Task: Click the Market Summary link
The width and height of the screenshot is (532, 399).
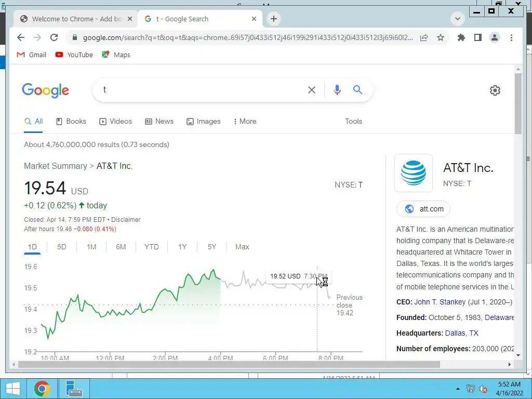Action: [x=55, y=166]
